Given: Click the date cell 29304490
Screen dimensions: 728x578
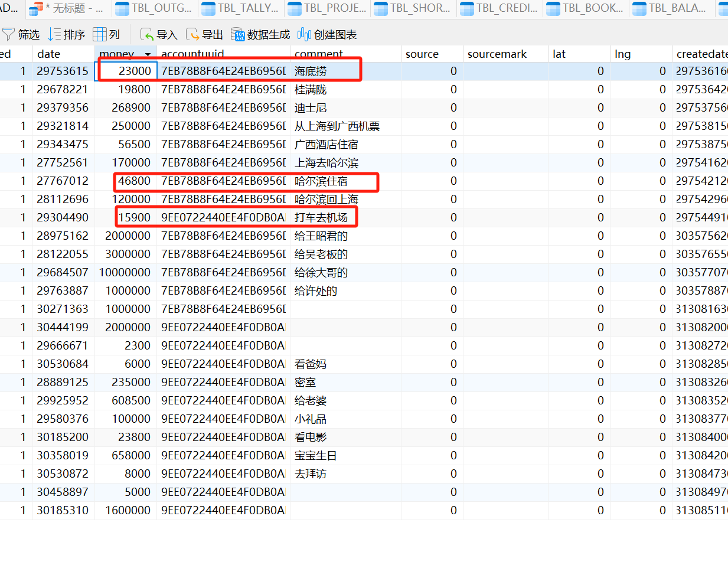Looking at the screenshot, I should point(63,218).
